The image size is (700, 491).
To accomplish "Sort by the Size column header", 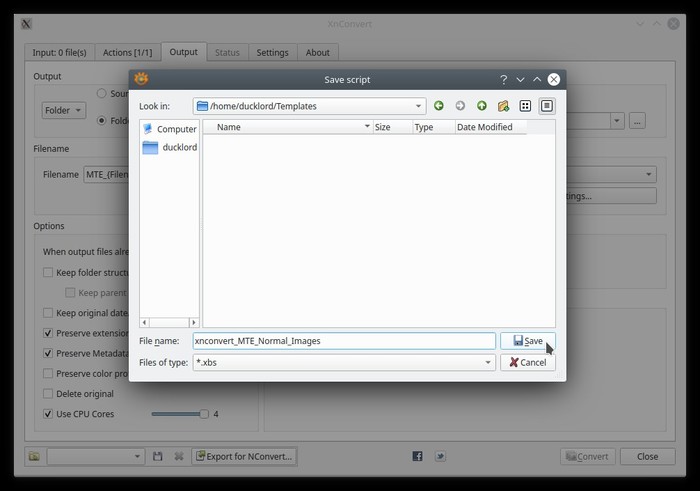I will [x=392, y=127].
